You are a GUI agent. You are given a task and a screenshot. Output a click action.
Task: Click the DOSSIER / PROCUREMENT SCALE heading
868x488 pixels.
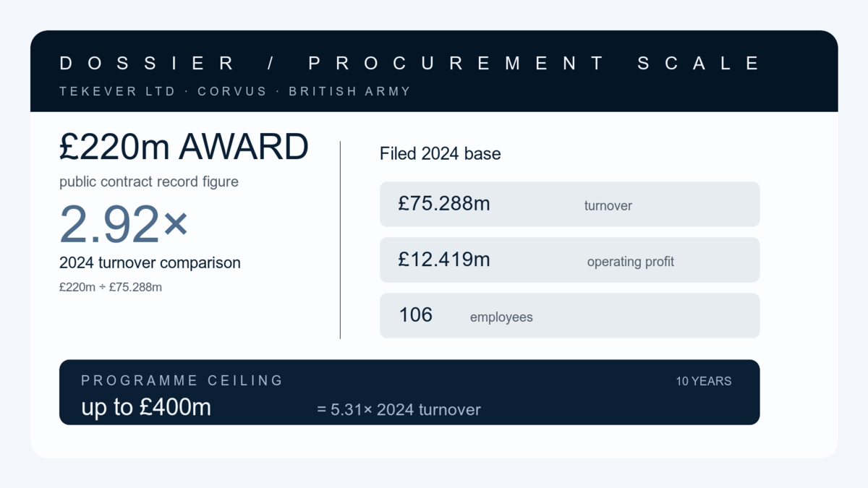click(x=409, y=64)
